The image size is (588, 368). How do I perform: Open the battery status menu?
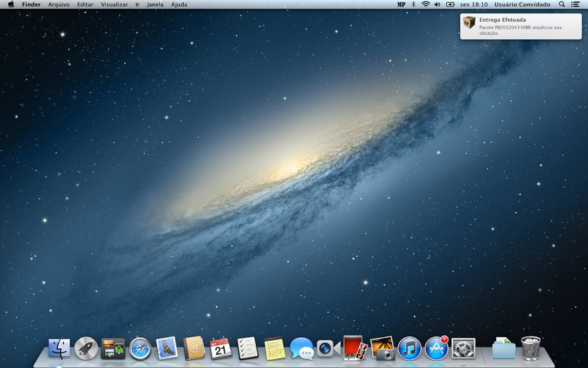(450, 4)
